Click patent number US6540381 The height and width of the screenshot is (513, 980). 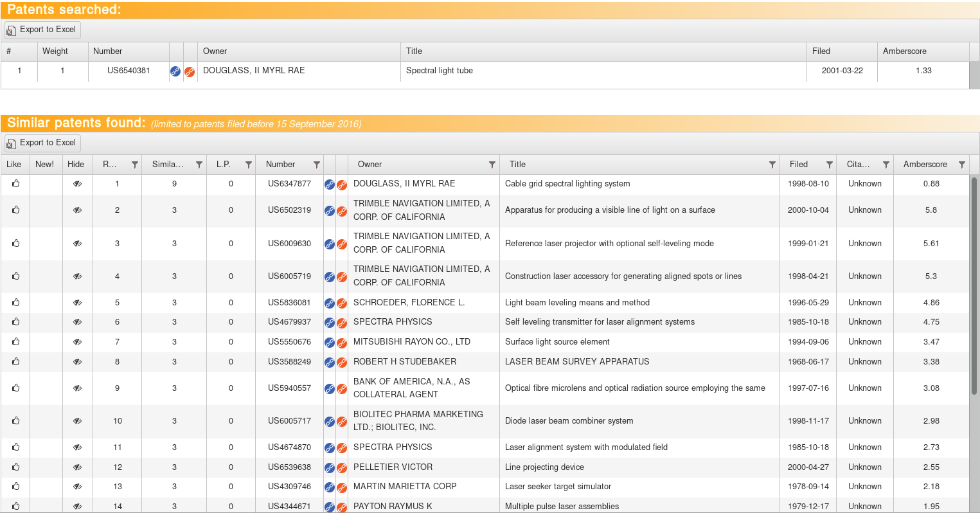(x=129, y=71)
